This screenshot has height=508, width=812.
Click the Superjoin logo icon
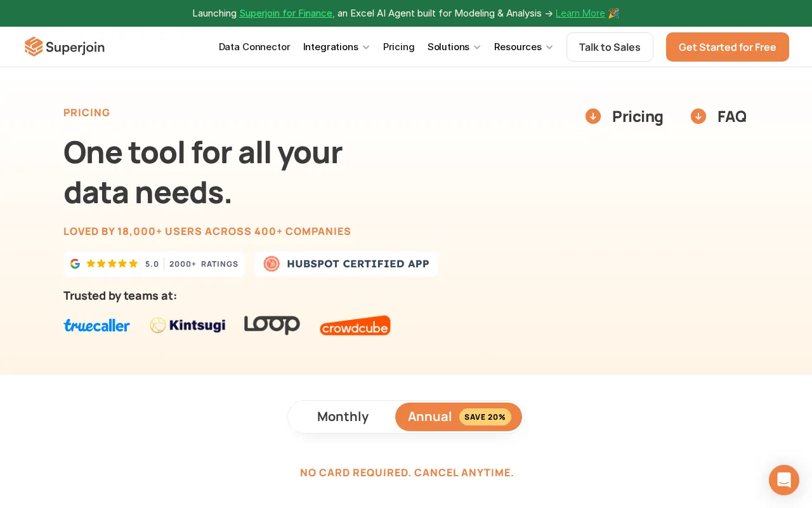tap(34, 47)
